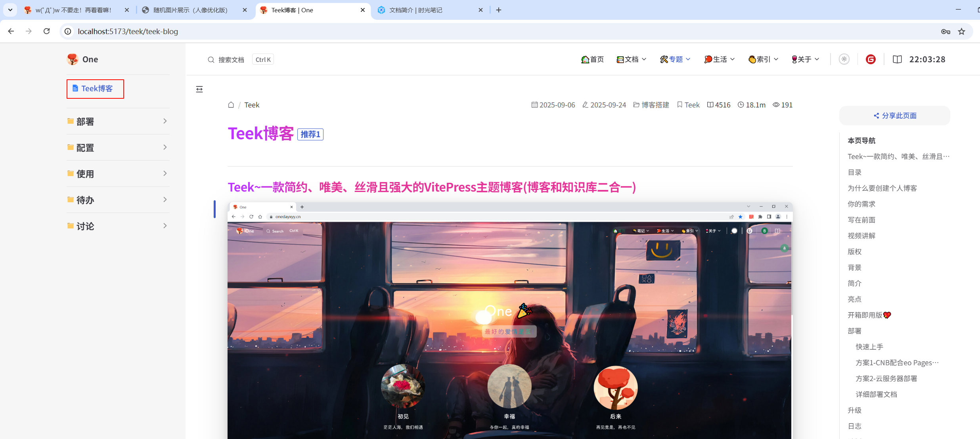The width and height of the screenshot is (980, 439).
Task: Click the 搜索文档 search box
Action: (231, 59)
